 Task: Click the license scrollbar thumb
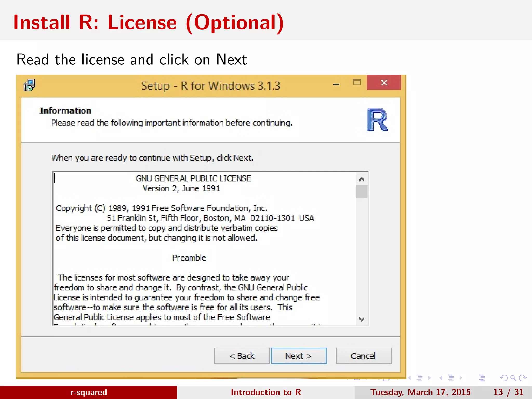[x=362, y=191]
